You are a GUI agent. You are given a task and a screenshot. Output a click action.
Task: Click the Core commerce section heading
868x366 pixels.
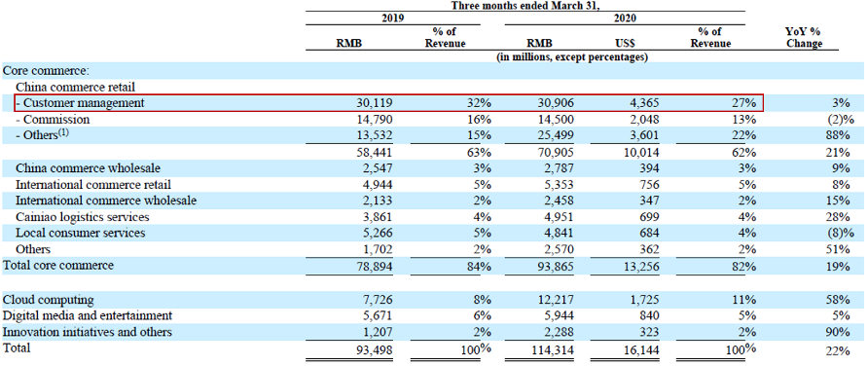pos(47,70)
